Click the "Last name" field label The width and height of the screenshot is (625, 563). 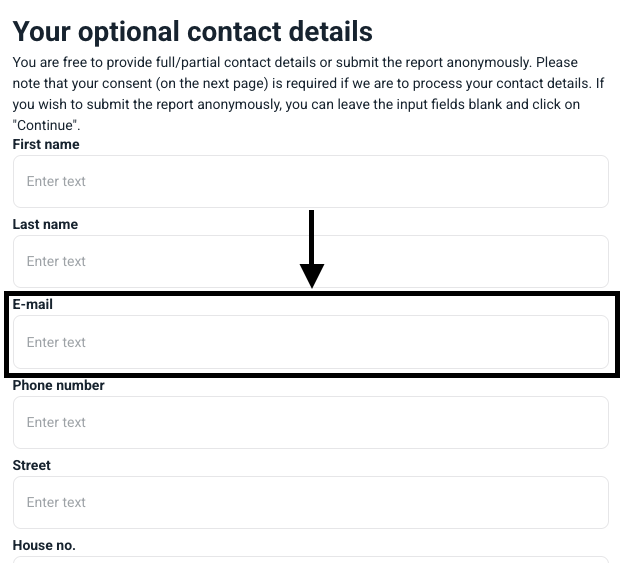coord(45,225)
